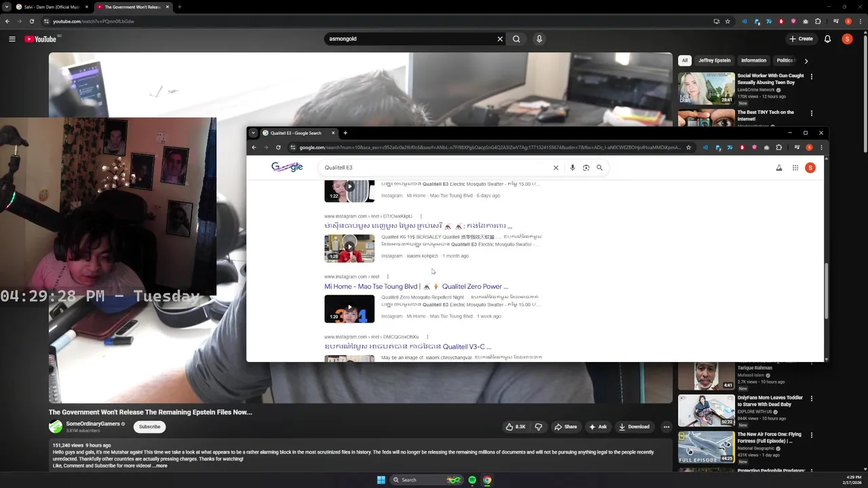Image resolution: width=868 pixels, height=488 pixels.
Task: Open The New Air Force One video title
Action: pos(769,437)
